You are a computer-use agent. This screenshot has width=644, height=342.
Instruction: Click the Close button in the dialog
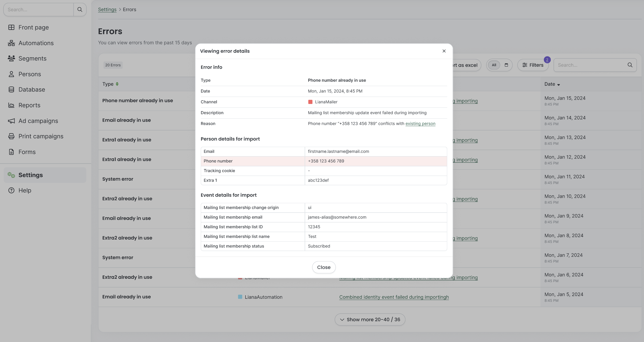324,267
